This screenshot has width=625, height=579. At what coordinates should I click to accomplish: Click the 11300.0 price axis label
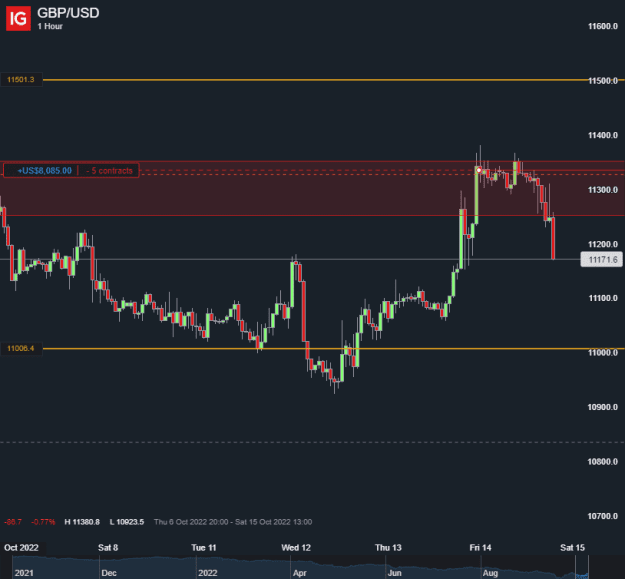[603, 190]
